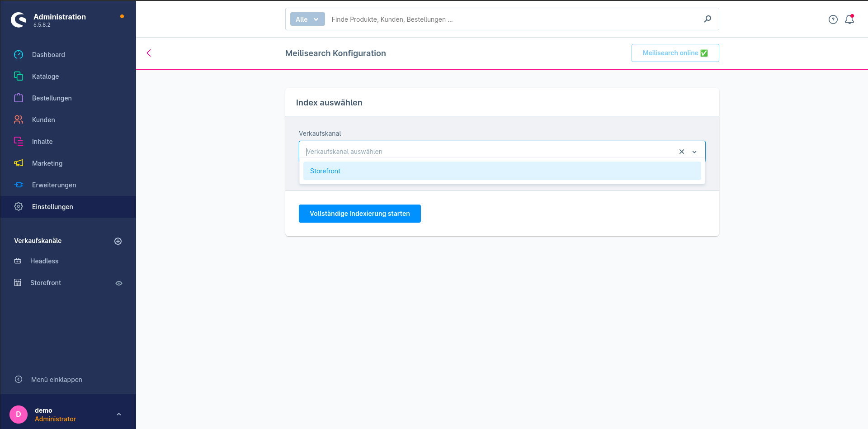The height and width of the screenshot is (429, 868).
Task: Open the Storefront sales channel in sidebar
Action: 46,283
